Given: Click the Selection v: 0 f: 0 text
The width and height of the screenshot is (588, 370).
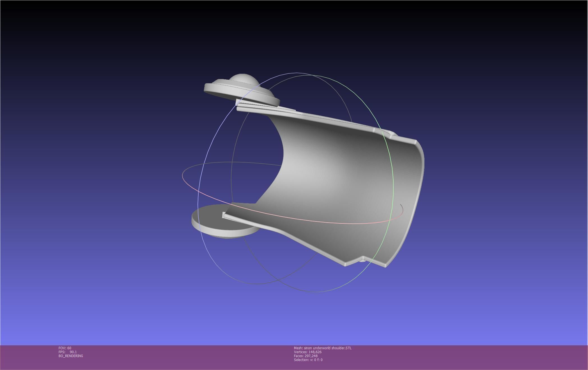Looking at the screenshot, I should coord(308,360).
